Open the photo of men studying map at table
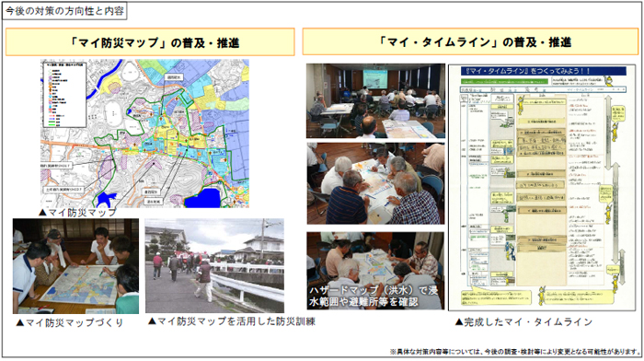Image resolution: width=644 pixels, height=361 pixels. [x=375, y=183]
